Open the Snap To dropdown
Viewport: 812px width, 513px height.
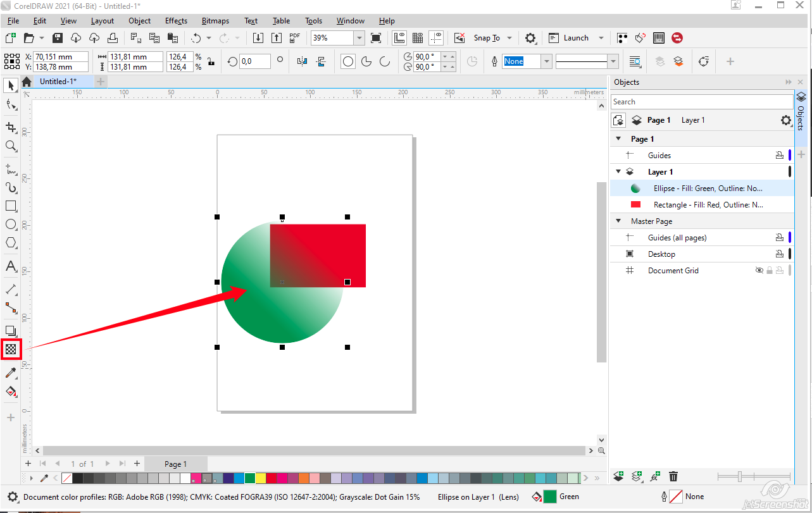click(x=509, y=38)
